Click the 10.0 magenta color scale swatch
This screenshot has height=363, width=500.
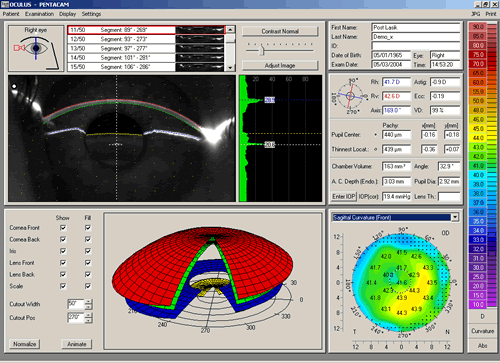coord(478,304)
